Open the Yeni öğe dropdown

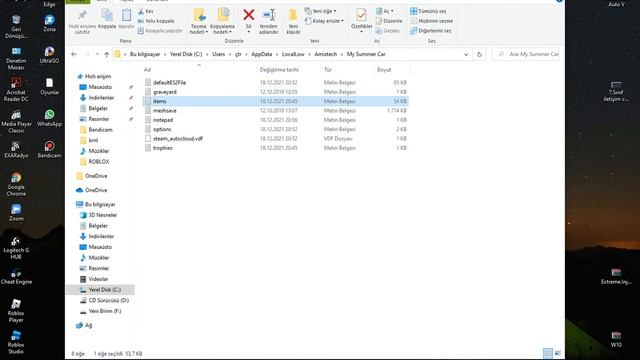click(321, 11)
